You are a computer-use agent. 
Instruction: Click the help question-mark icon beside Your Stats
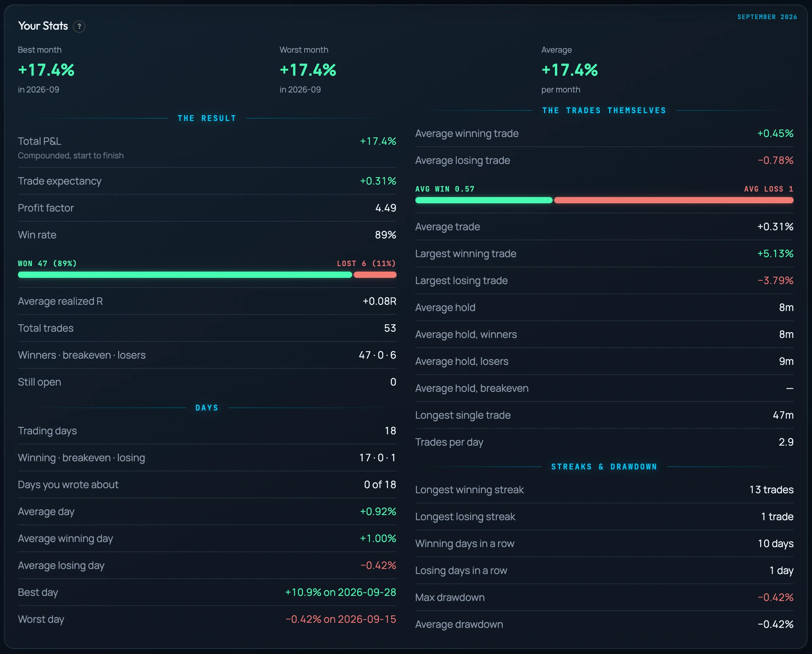click(x=79, y=27)
